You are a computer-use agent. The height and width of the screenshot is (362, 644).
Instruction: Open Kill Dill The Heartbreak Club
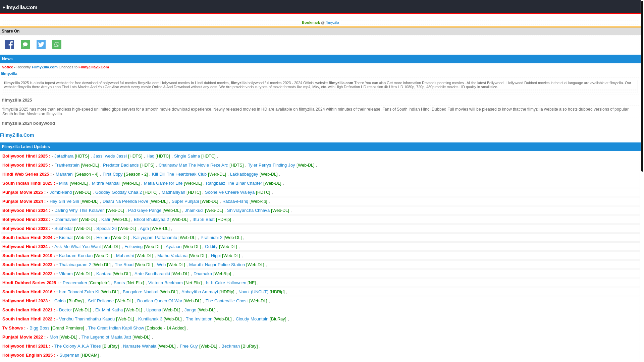tap(179, 174)
